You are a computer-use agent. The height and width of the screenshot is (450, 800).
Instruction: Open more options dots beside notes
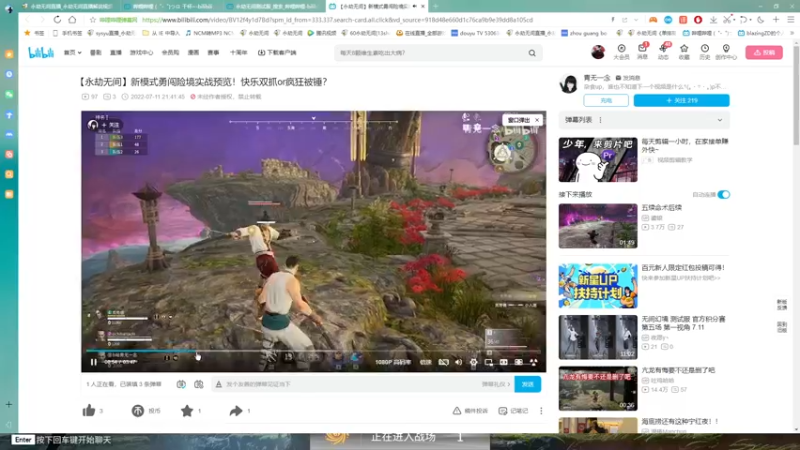coord(541,411)
